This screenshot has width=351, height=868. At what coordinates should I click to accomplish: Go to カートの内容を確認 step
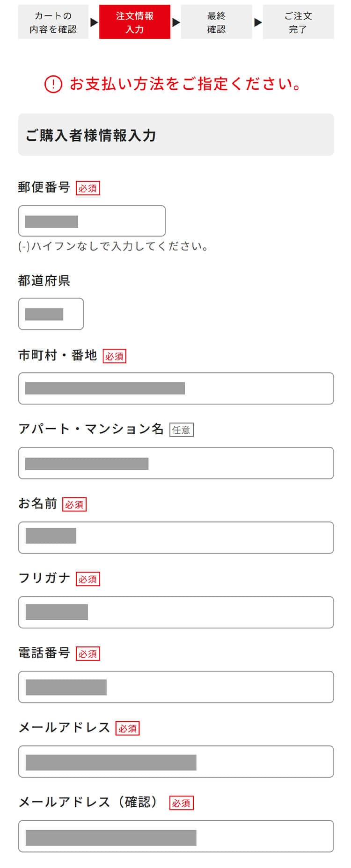pos(53,22)
